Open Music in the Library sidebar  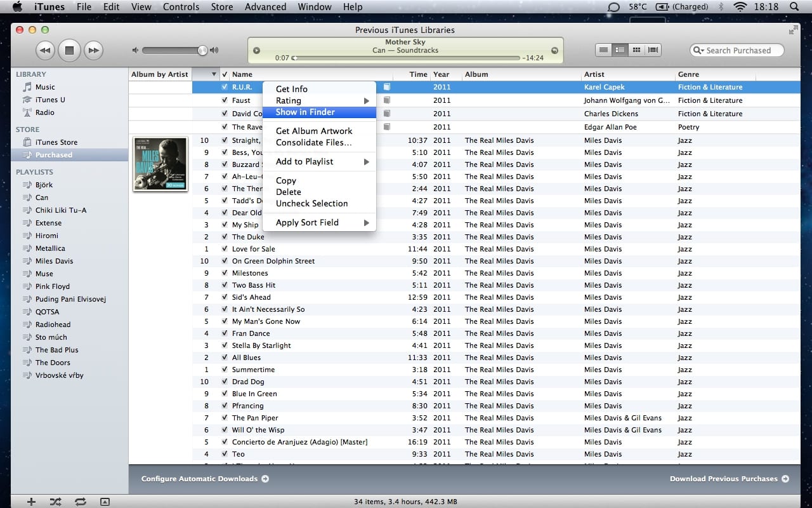44,87
